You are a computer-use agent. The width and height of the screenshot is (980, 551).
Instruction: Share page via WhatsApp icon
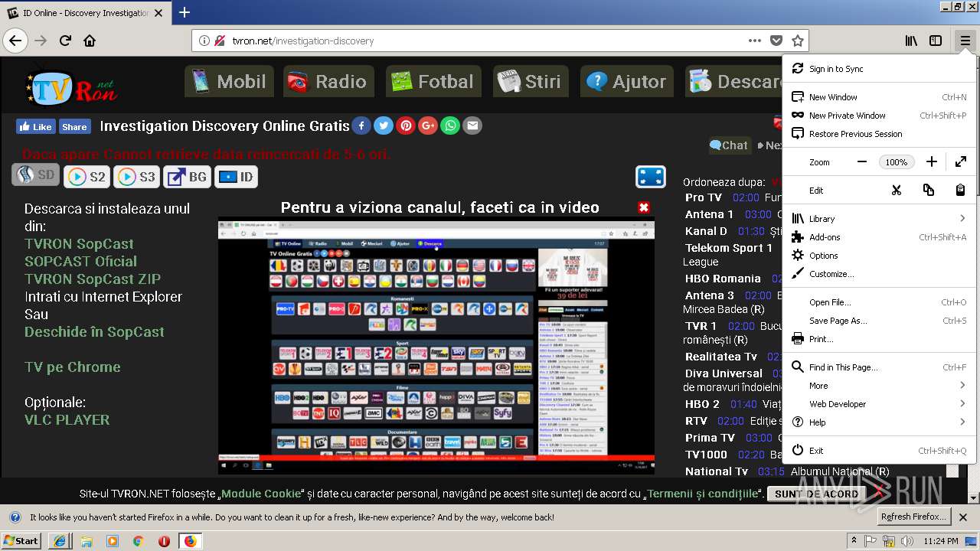[450, 126]
